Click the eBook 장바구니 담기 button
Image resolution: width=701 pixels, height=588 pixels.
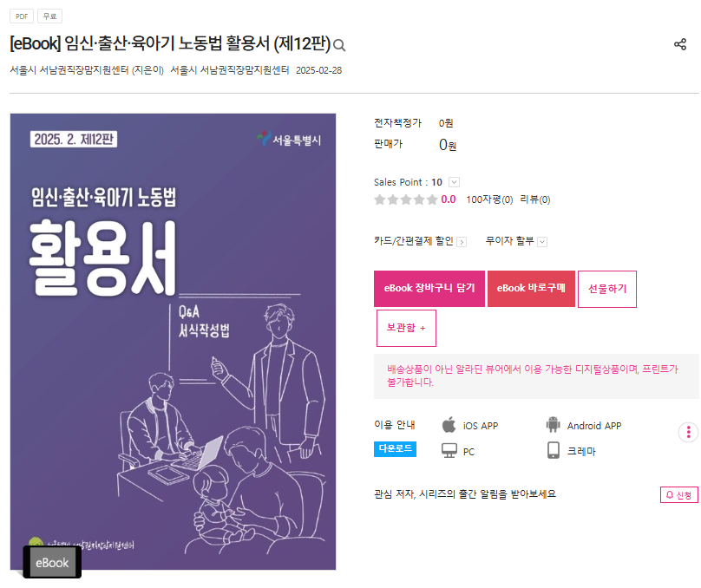(429, 289)
